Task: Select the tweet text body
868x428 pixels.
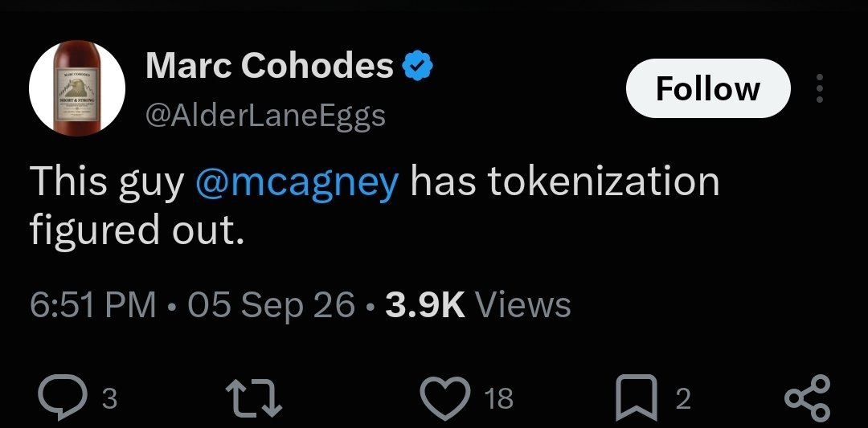Action: [375, 205]
